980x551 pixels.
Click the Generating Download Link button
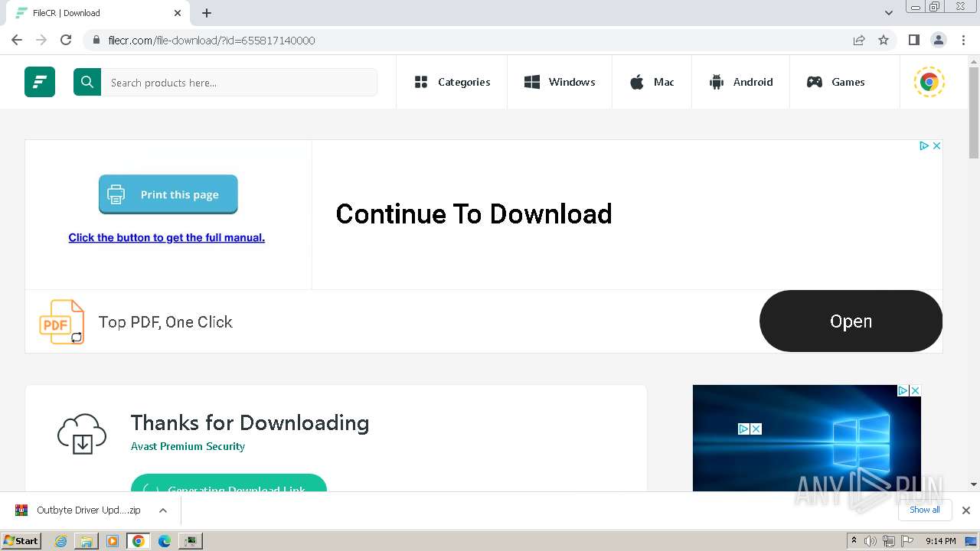[x=229, y=484]
